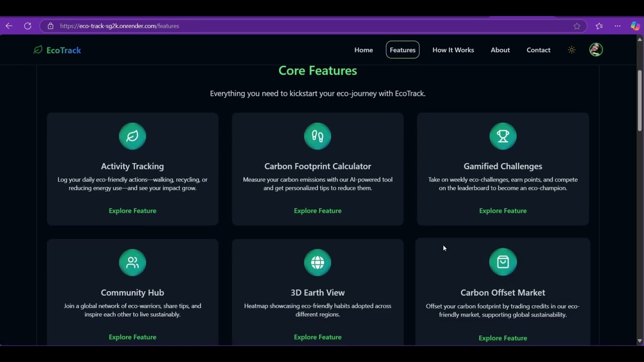The height and width of the screenshot is (362, 644).
Task: Explore Feature under Community Hub
Action: click(132, 337)
